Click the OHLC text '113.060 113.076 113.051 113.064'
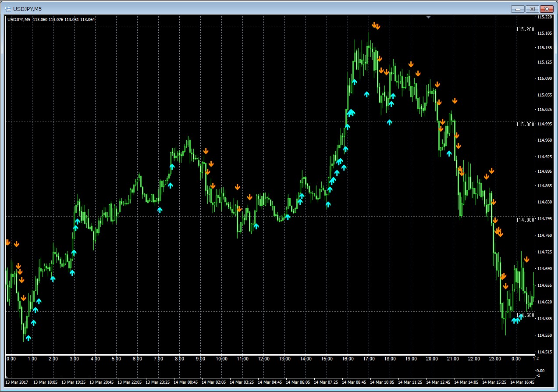Viewport: 558px width, 392px height. pos(64,19)
